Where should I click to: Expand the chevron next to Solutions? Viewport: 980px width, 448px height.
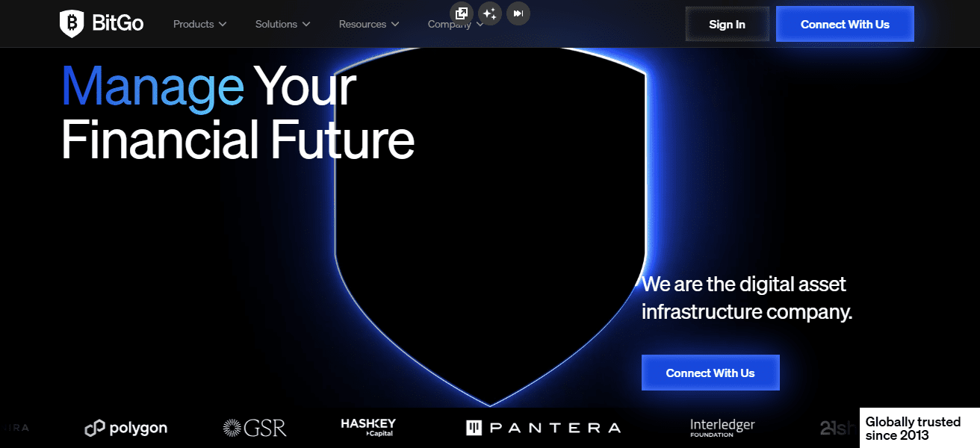(306, 24)
